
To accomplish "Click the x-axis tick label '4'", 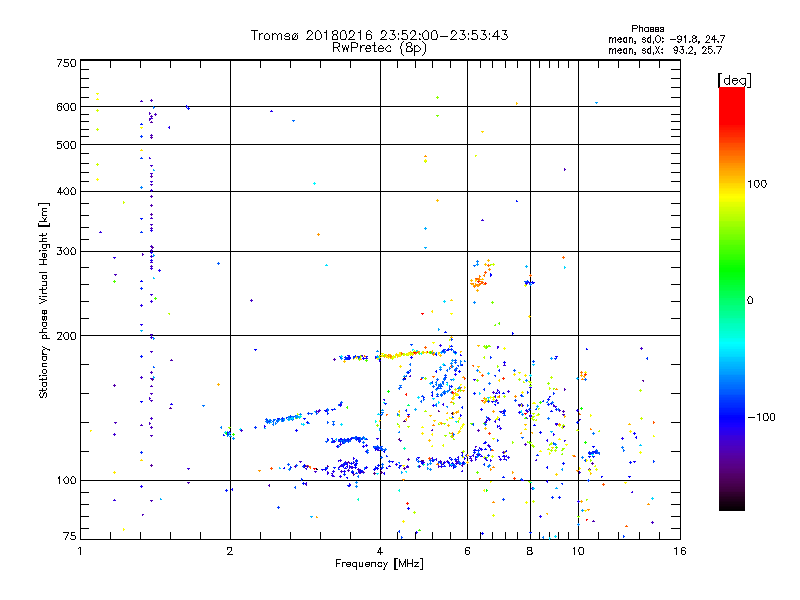I will point(380,551).
